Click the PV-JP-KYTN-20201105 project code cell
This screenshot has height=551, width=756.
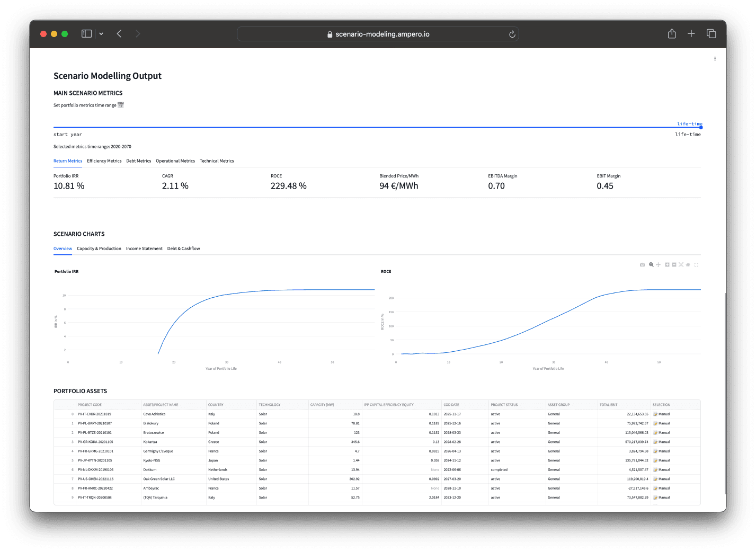pyautogui.click(x=109, y=460)
